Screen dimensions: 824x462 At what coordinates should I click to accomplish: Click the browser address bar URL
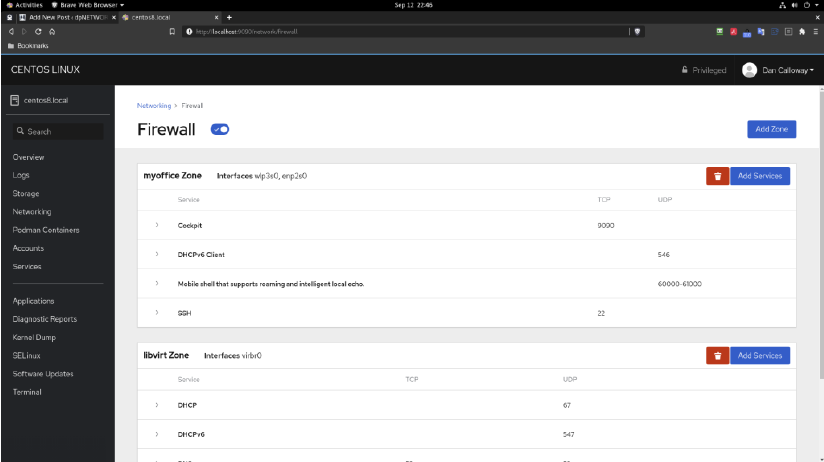(246, 32)
